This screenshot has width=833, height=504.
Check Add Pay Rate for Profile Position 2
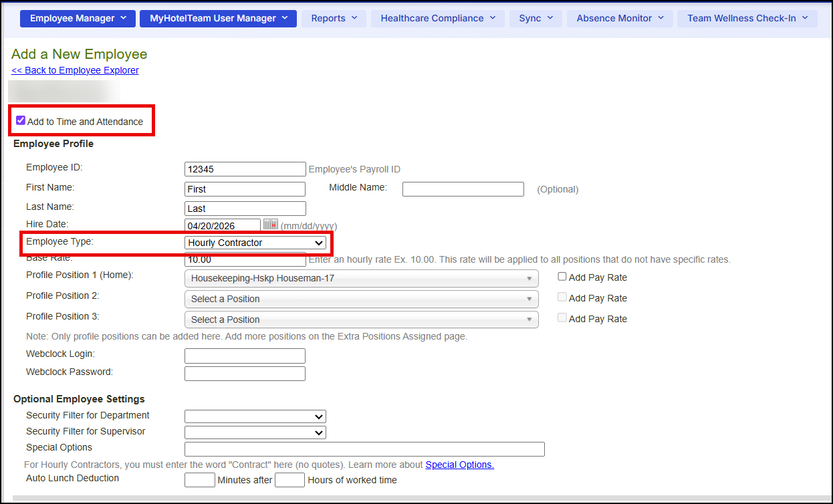tap(562, 297)
